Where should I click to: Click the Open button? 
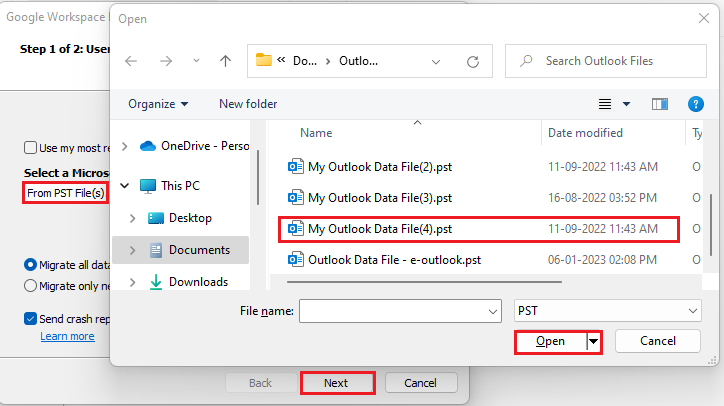pos(550,341)
